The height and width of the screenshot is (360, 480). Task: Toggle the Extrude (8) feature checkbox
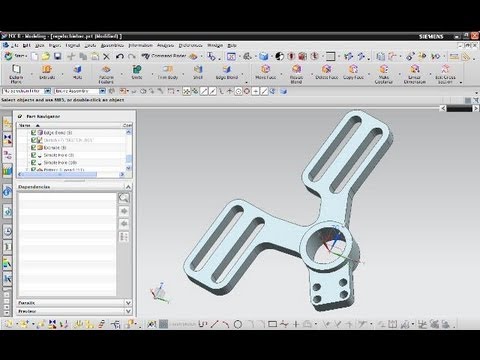[x=34, y=147]
